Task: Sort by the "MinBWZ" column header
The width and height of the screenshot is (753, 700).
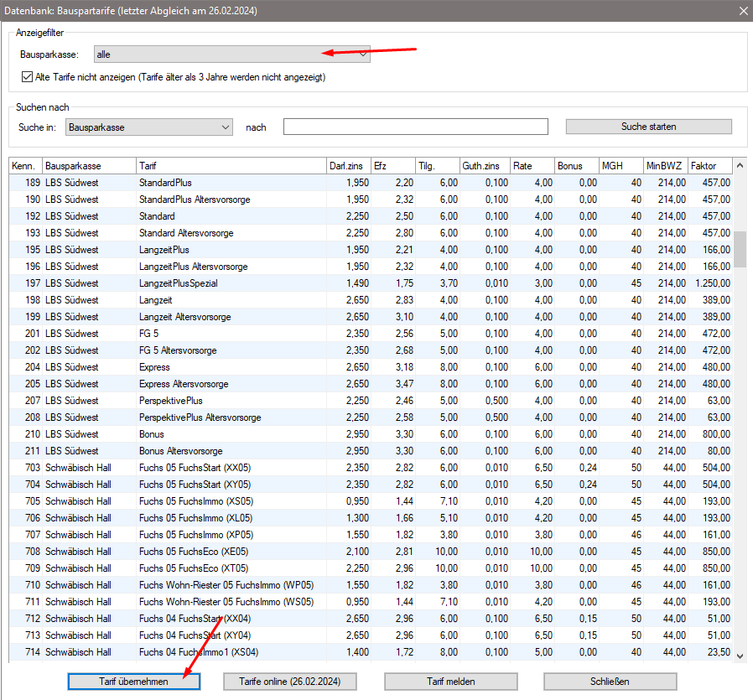Action: click(x=666, y=166)
